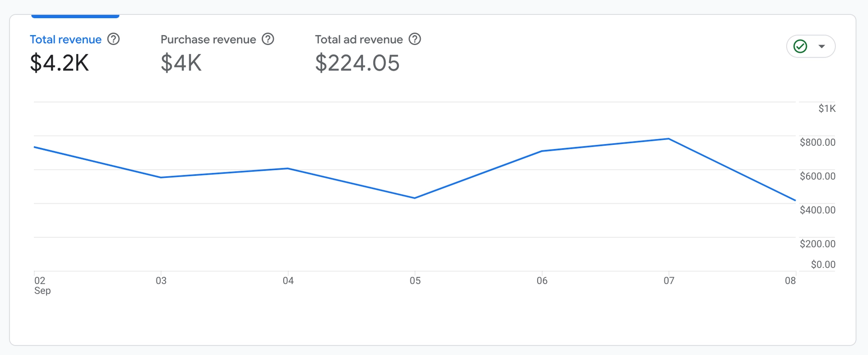868x355 pixels.
Task: Click the 02 Sep x-axis date label
Action: pos(42,286)
